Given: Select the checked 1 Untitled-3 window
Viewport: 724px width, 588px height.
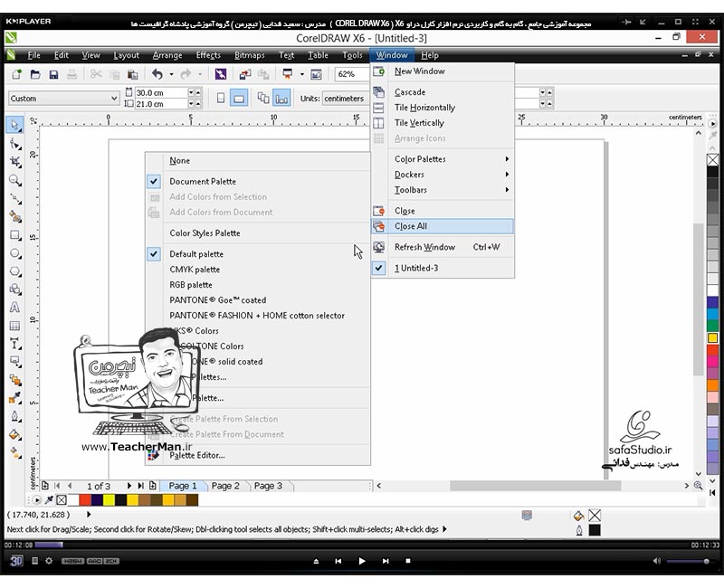Looking at the screenshot, I should [443, 268].
